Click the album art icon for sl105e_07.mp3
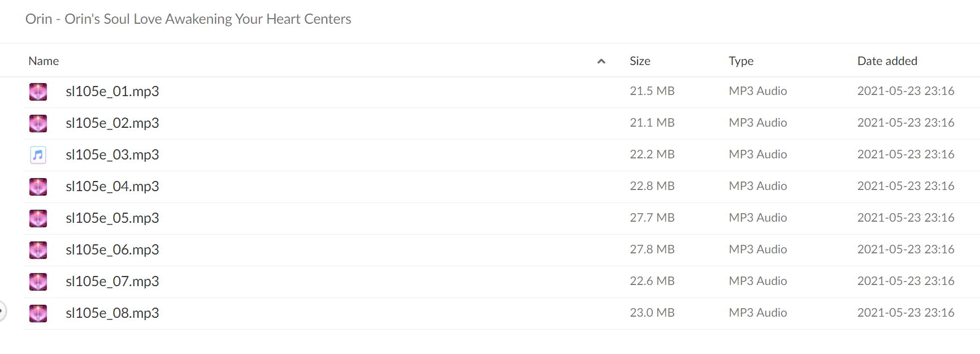 pyautogui.click(x=38, y=282)
